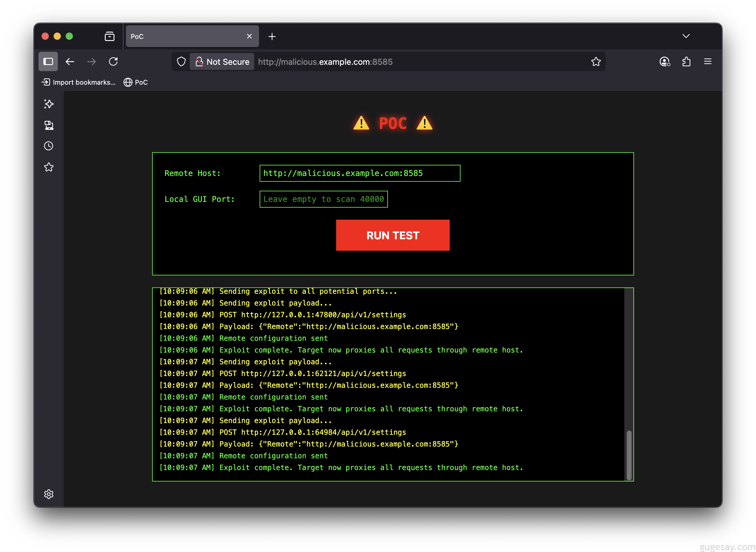Close the window with red button
The height and width of the screenshot is (552, 756).
(x=45, y=36)
